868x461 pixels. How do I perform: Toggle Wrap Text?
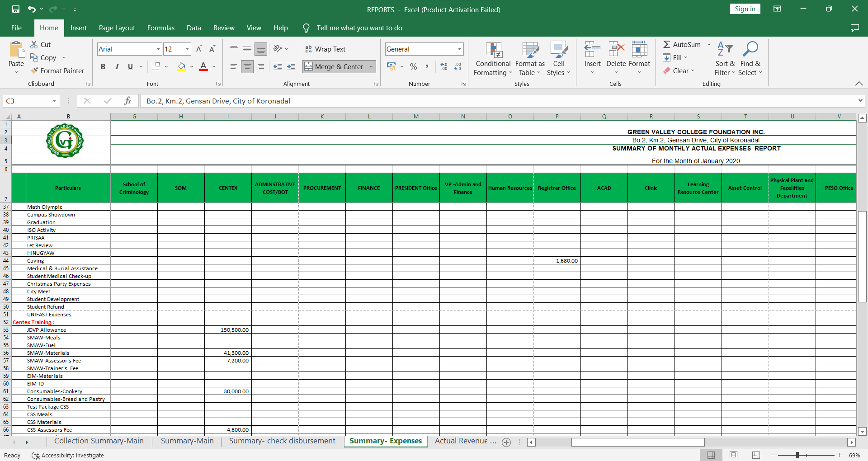click(x=325, y=49)
